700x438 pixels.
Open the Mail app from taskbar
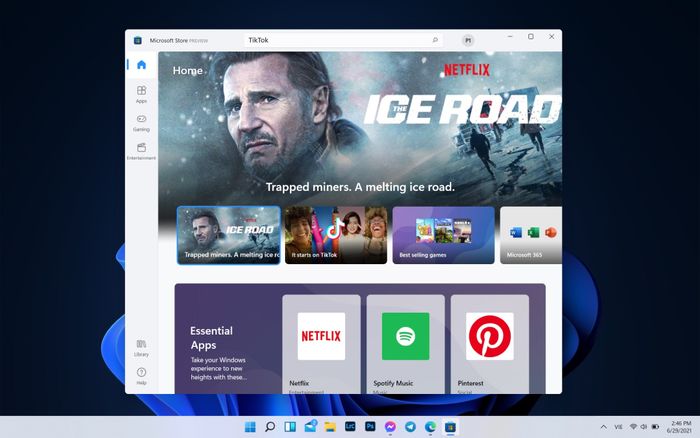click(310, 426)
